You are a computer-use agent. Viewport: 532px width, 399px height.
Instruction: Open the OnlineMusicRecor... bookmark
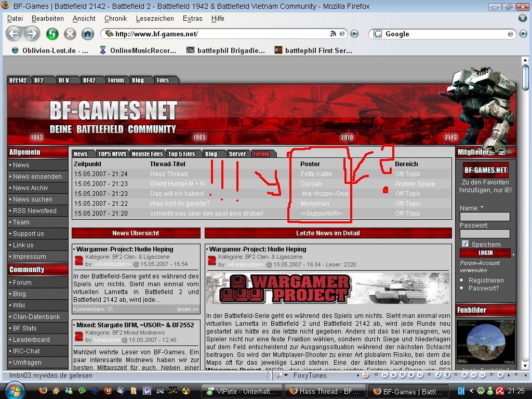click(138, 50)
